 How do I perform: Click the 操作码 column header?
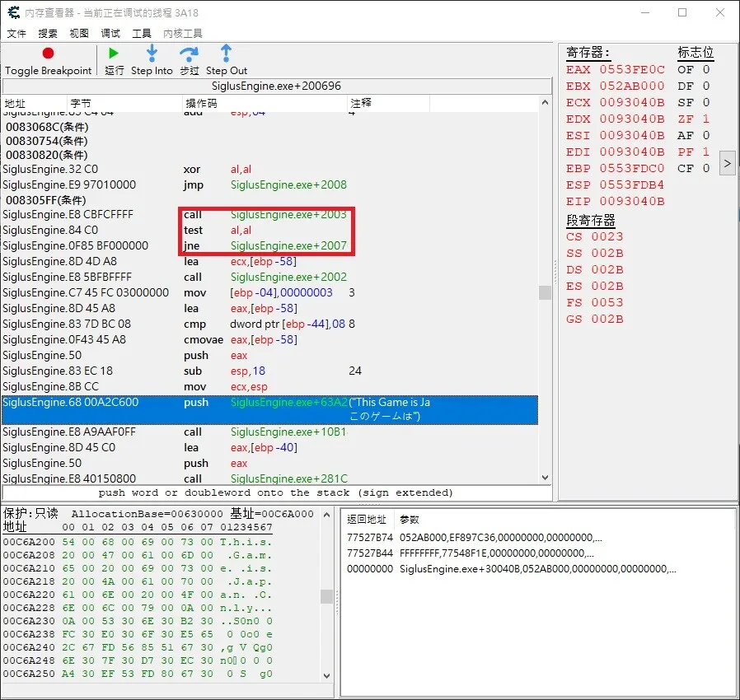pos(202,103)
